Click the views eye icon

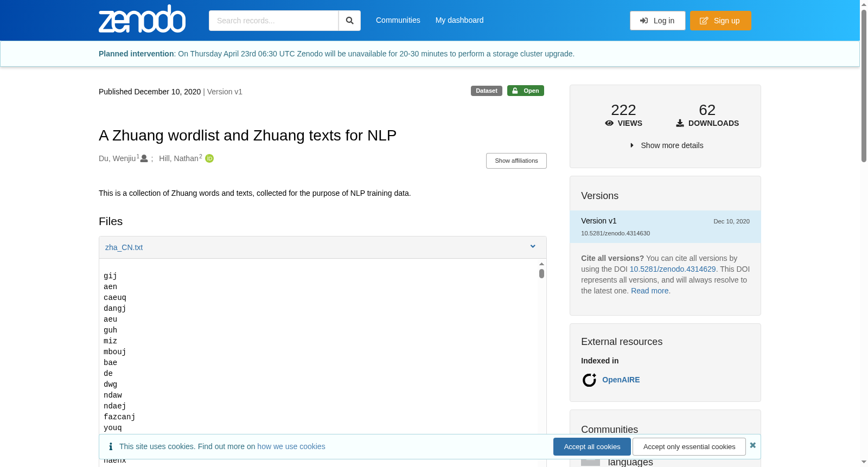pyautogui.click(x=609, y=123)
